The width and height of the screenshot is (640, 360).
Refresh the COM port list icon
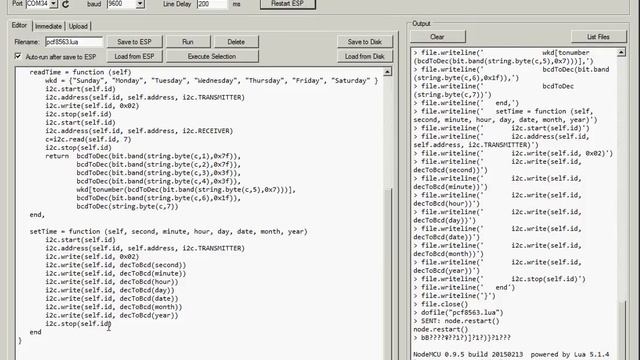tap(65, 4)
